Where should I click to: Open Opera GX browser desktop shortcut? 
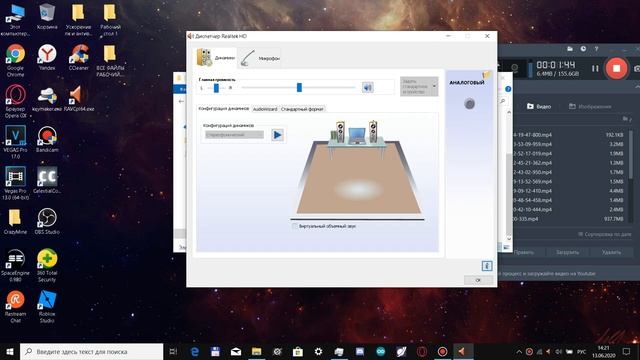(x=16, y=101)
